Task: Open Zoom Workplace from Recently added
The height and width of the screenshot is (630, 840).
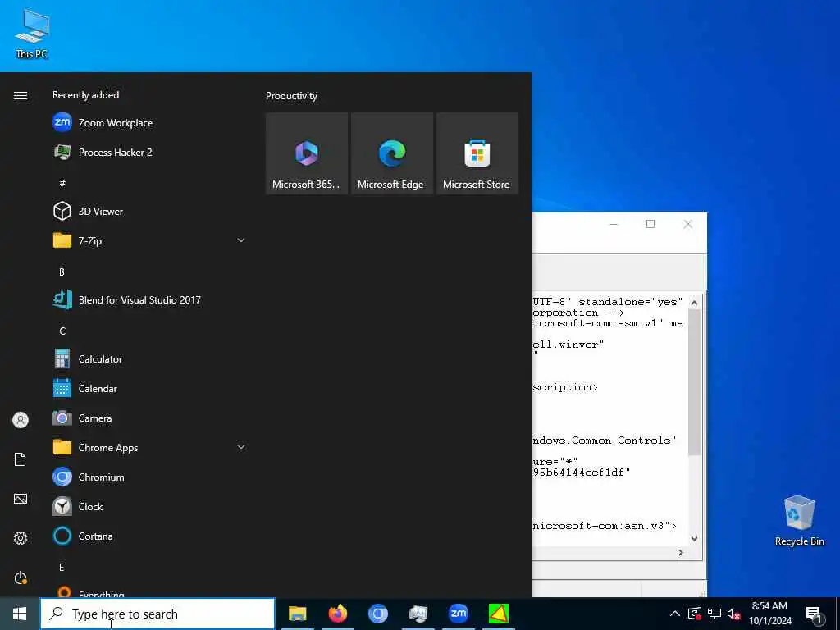Action: (x=150, y=123)
